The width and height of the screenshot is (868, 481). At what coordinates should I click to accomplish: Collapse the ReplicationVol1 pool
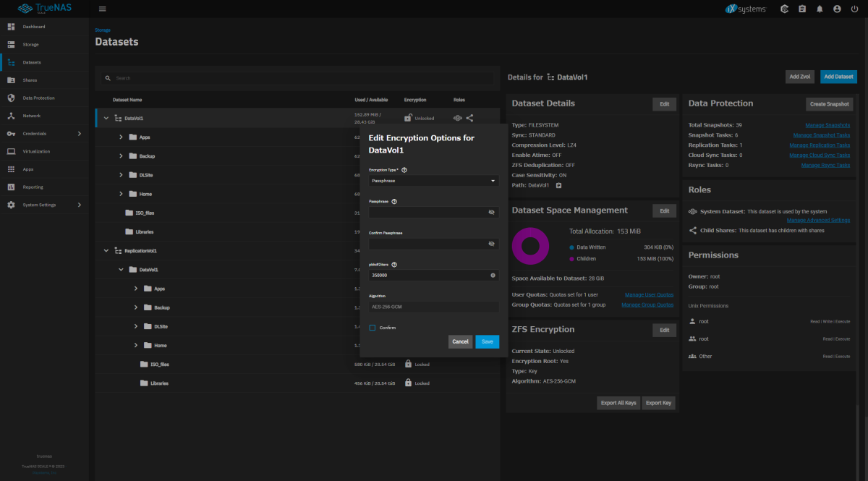tap(106, 250)
